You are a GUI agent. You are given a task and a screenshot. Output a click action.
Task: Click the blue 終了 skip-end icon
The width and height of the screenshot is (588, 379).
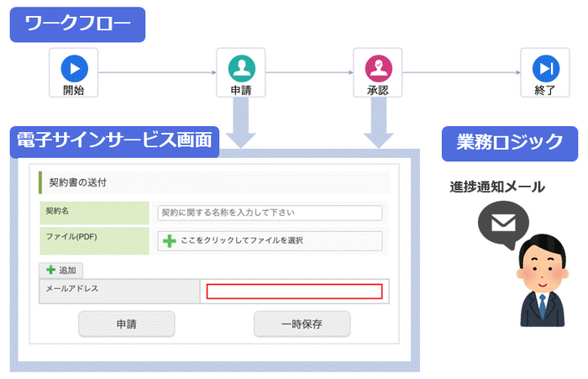tap(546, 68)
